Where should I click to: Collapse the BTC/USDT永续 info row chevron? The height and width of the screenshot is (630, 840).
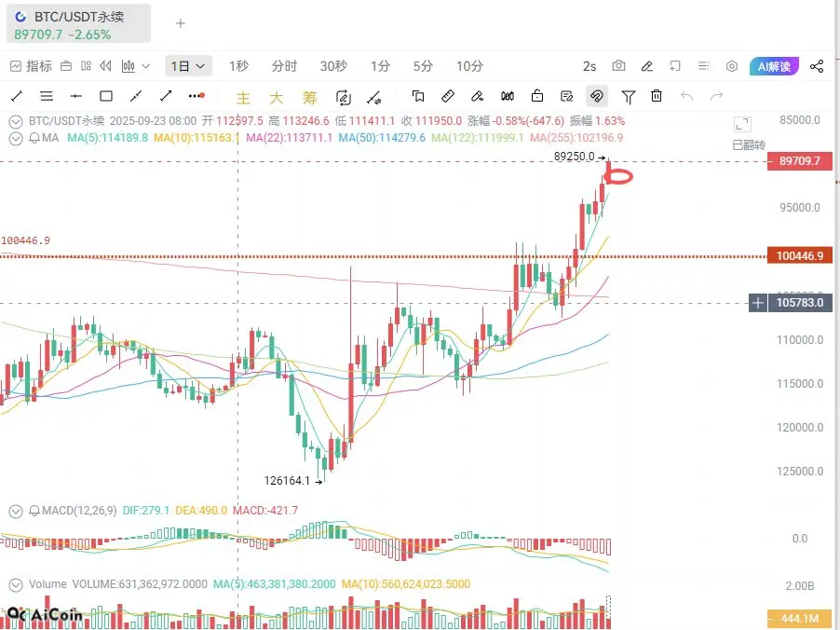point(16,122)
